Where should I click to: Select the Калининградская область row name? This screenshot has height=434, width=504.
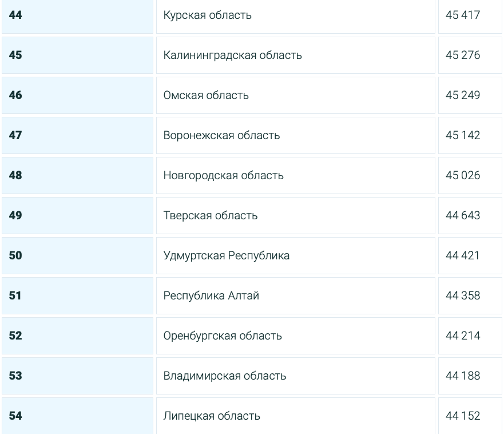coord(232,56)
